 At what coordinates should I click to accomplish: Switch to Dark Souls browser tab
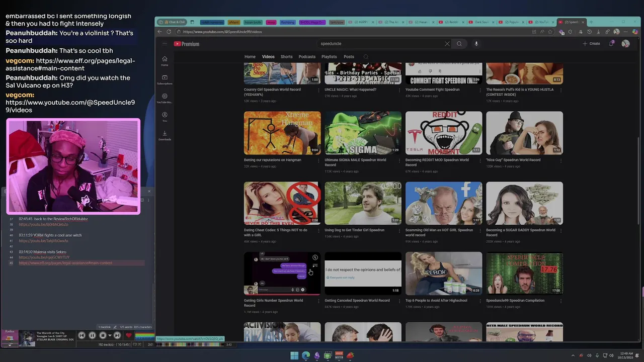481,22
